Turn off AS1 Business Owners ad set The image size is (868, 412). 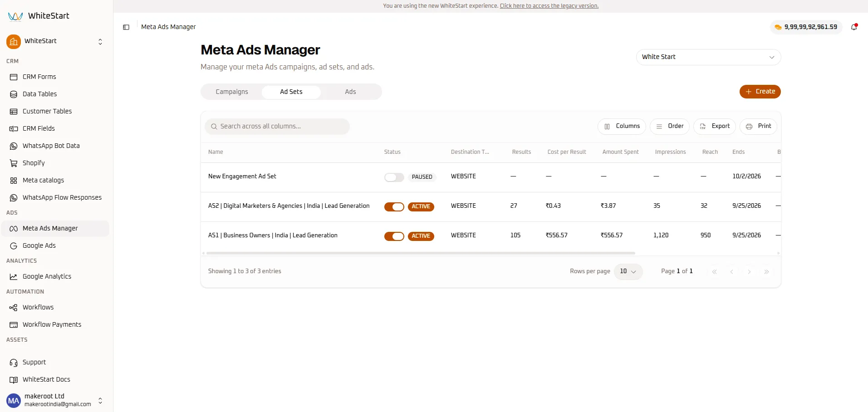[x=394, y=236]
